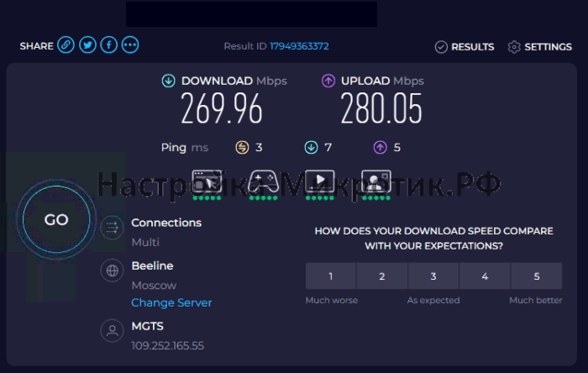588x373 pixels.
Task: Click the download arrow icon
Action: (x=168, y=81)
